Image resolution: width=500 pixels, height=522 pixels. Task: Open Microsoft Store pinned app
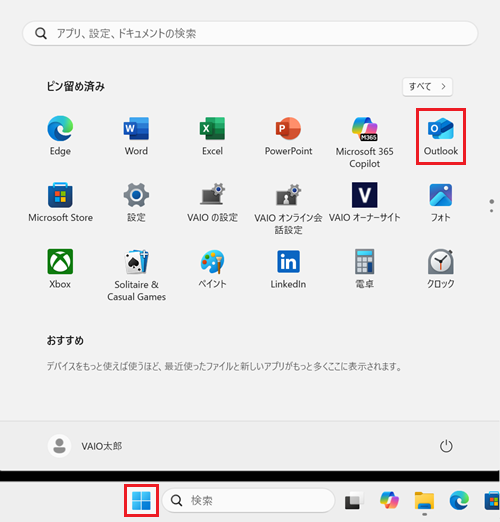click(x=60, y=203)
